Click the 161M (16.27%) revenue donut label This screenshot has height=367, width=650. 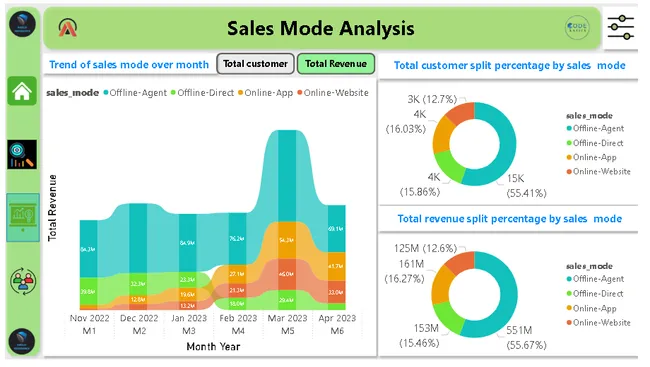[405, 271]
